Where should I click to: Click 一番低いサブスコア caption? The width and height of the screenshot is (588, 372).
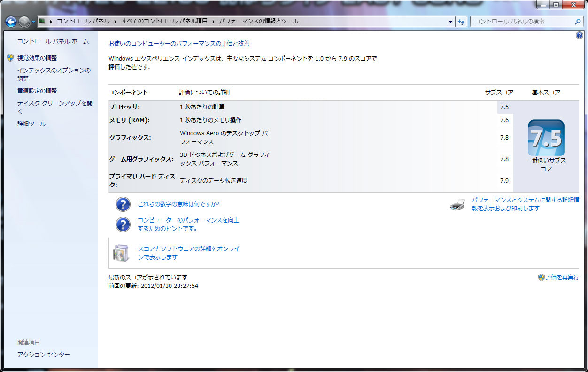pos(546,165)
